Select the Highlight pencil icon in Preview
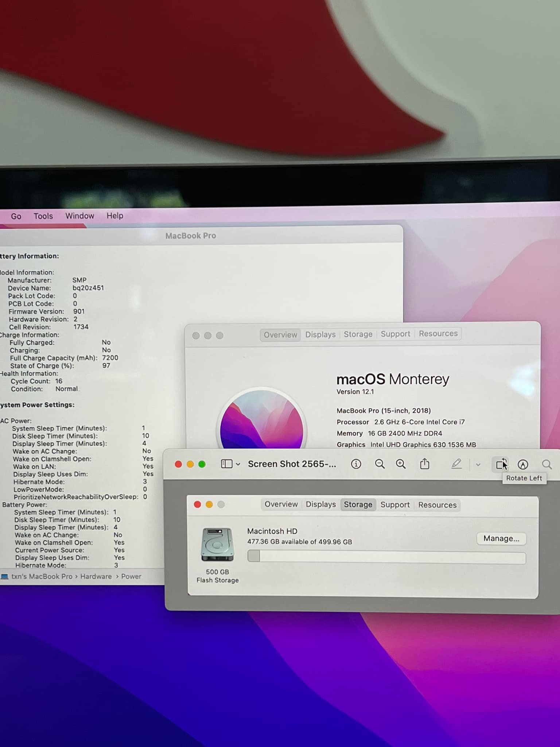This screenshot has height=747, width=560. pos(456,464)
